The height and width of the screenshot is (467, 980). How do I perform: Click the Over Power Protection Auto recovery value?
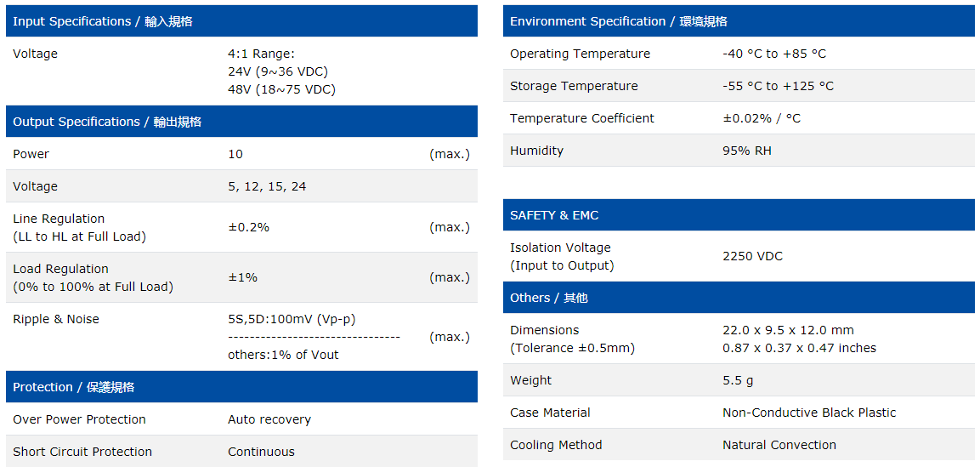tap(269, 419)
